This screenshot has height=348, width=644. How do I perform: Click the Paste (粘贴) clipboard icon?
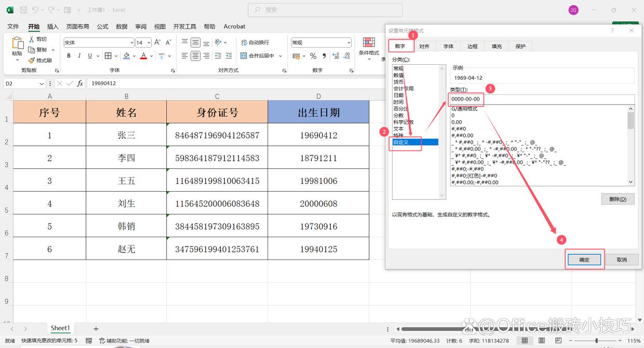pos(18,43)
